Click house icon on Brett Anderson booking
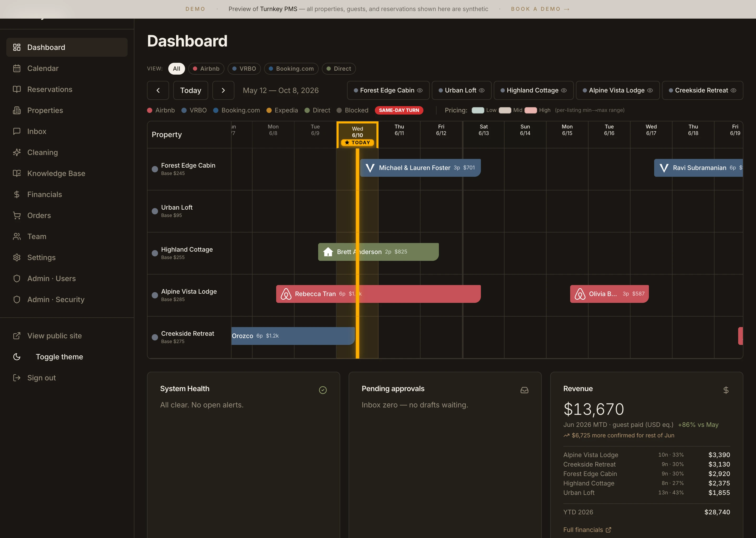 pyautogui.click(x=328, y=252)
